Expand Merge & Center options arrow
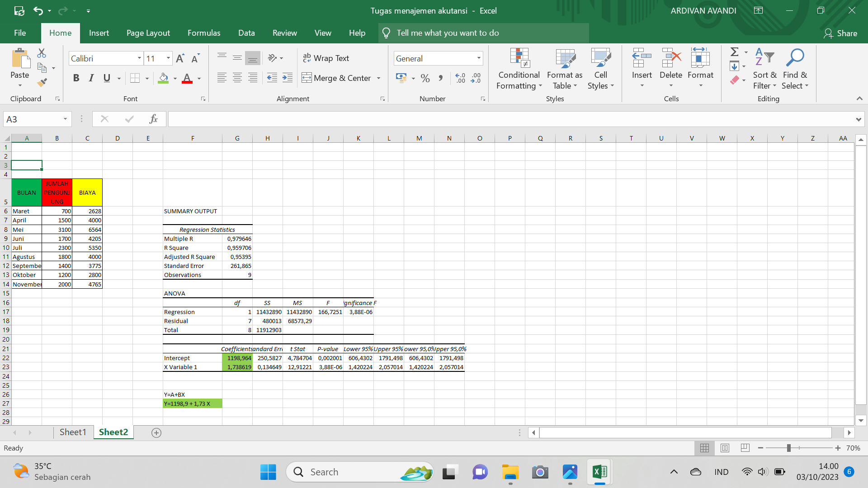Screen dimensions: 868x488 pyautogui.click(x=378, y=78)
